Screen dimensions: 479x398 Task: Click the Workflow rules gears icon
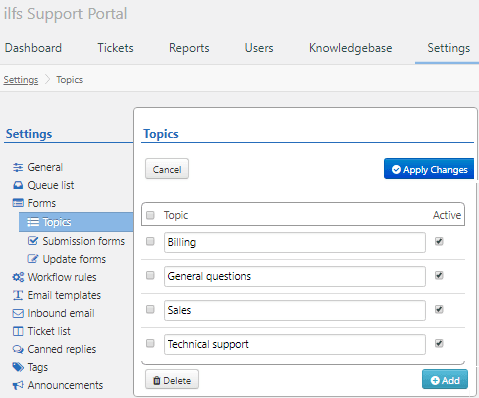click(x=18, y=277)
